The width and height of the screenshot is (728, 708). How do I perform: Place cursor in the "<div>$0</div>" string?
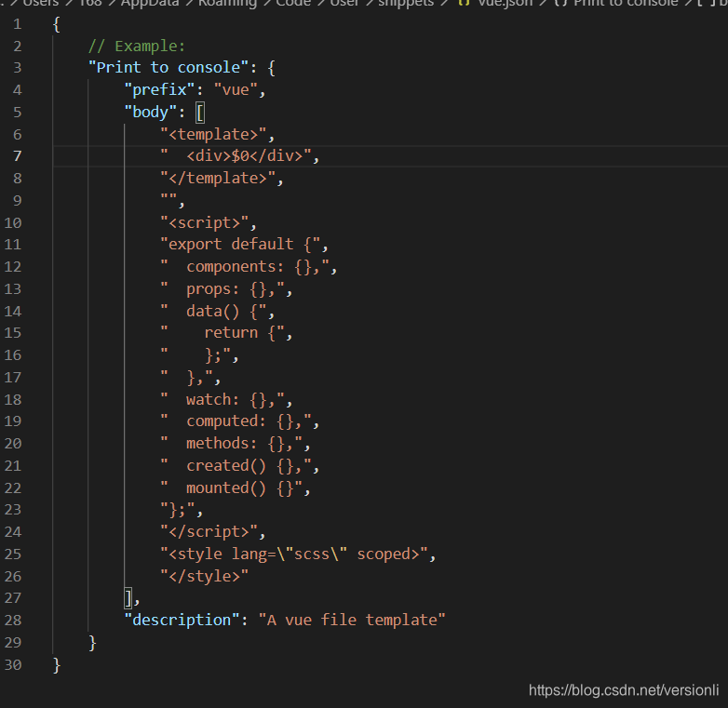click(236, 156)
